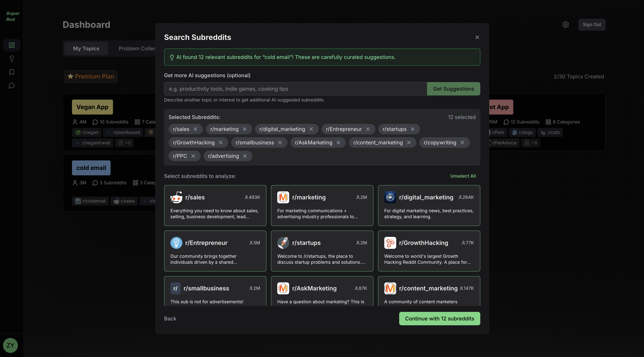This screenshot has height=357, width=644.
Task: Remove r/PPC chip with its X
Action: [193, 156]
